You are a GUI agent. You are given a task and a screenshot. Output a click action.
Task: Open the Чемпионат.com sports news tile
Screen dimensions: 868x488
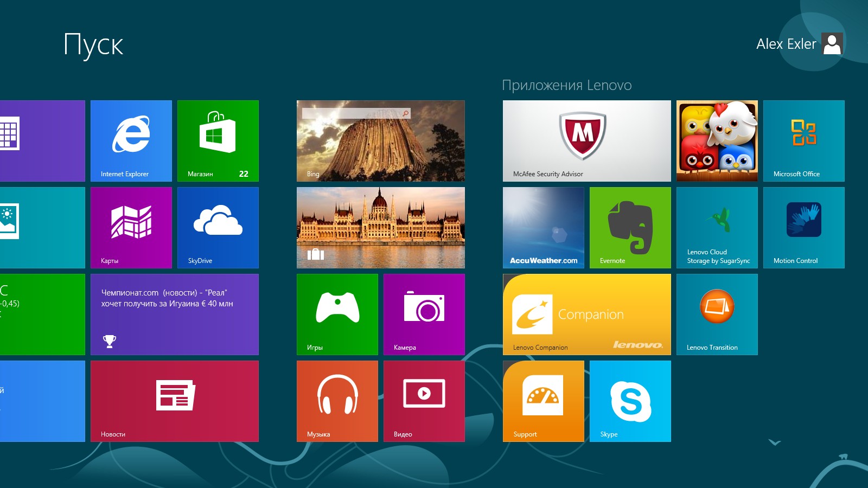(x=175, y=314)
